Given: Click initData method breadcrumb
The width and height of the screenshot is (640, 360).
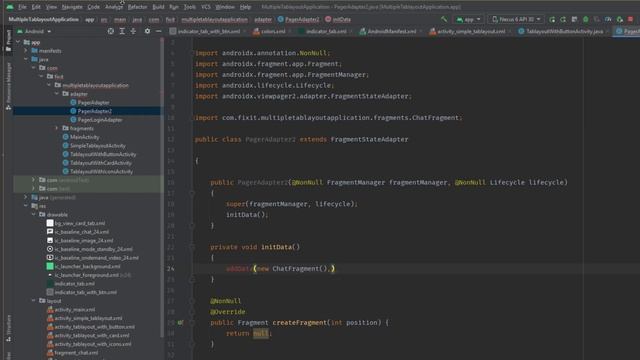Looking at the screenshot, I should pos(342,19).
